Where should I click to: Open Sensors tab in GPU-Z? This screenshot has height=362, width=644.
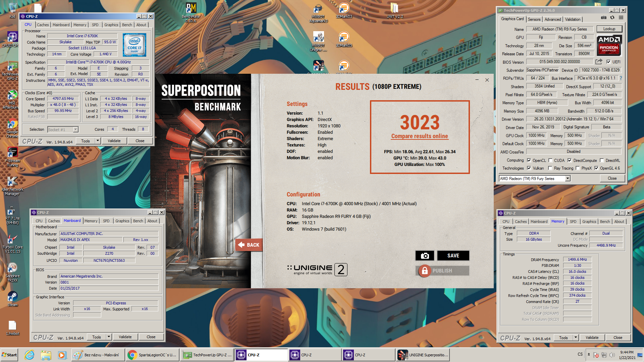534,19
